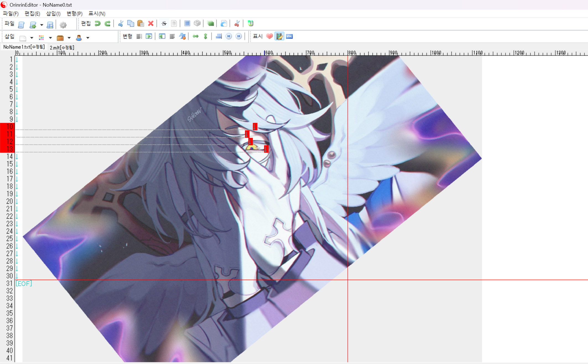This screenshot has height=364, width=588.
Task: Open the dropdown next to person icon
Action: pyautogui.click(x=88, y=38)
